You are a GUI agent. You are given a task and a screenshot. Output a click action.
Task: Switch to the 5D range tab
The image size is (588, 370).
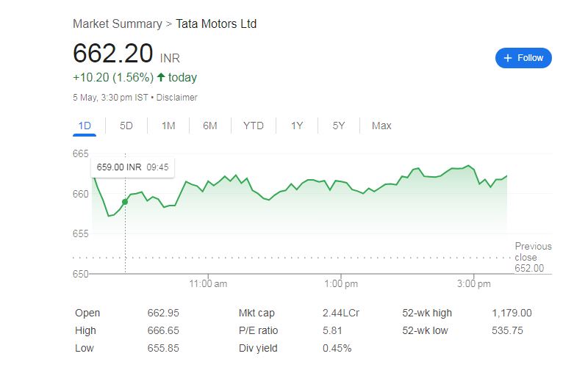(x=126, y=126)
